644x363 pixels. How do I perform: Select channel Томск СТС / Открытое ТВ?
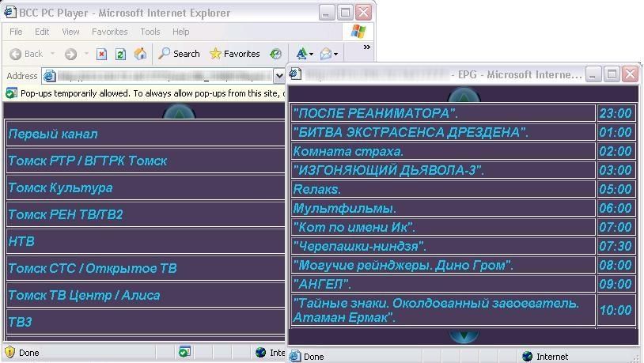(x=146, y=268)
